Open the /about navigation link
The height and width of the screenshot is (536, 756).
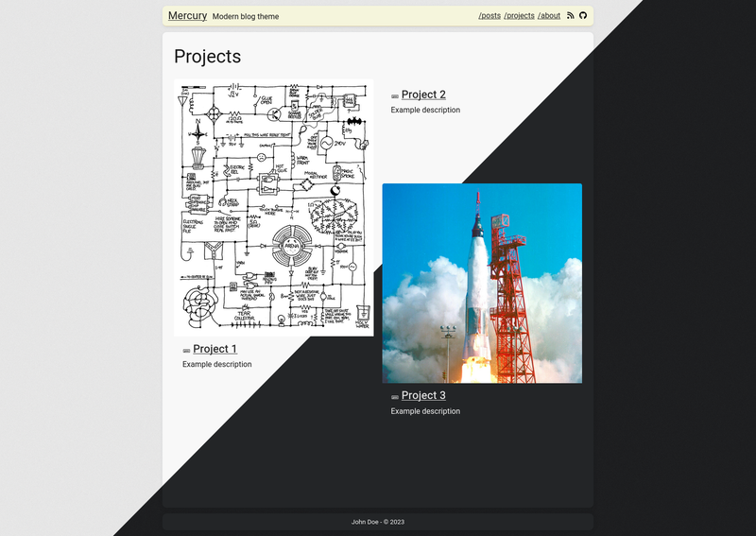(x=549, y=15)
